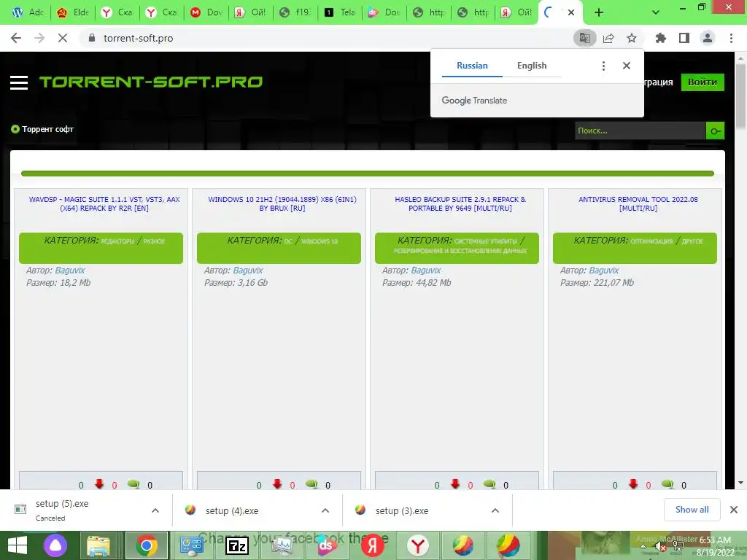Close the downloads bar
This screenshot has width=747, height=560.
point(734,510)
